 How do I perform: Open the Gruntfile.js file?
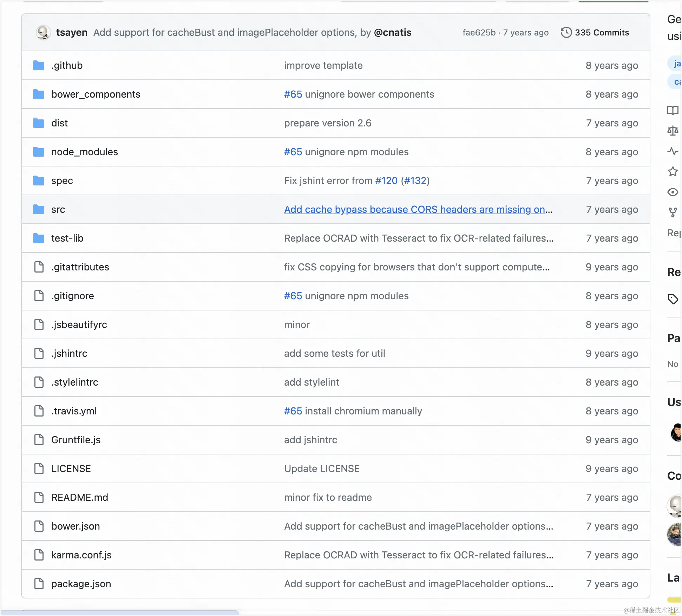click(76, 440)
